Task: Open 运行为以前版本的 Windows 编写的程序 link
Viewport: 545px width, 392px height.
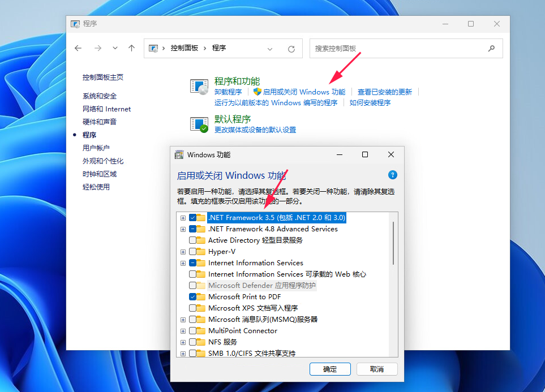Action: pos(276,103)
